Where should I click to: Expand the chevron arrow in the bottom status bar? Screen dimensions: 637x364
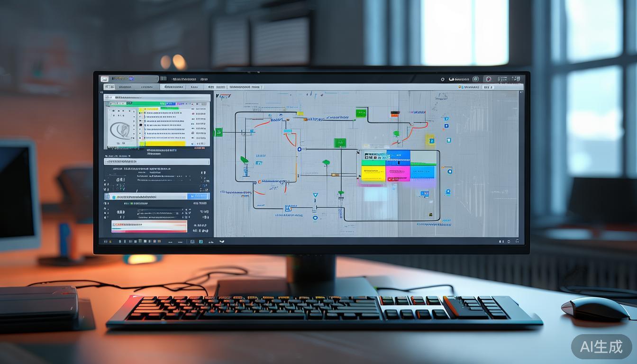pos(221,241)
